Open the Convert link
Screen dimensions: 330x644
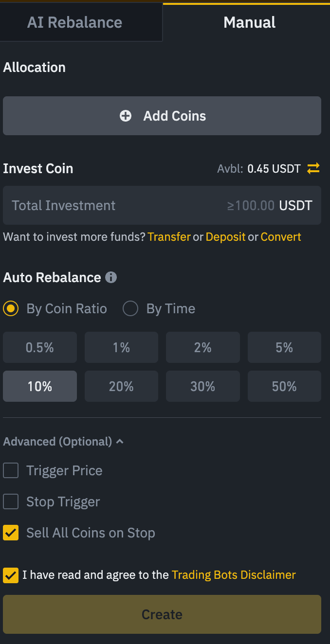pyautogui.click(x=281, y=237)
